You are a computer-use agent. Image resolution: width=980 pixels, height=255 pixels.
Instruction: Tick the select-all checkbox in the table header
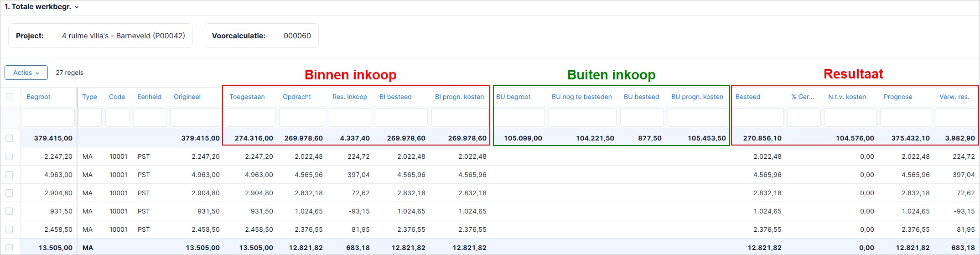click(10, 97)
